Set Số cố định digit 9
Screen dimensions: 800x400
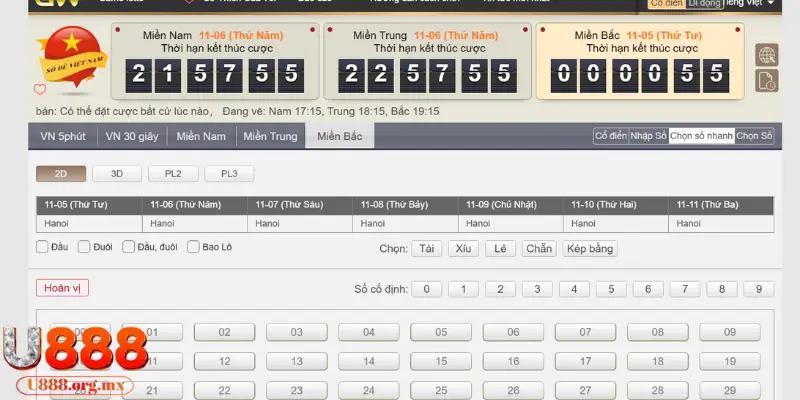click(759, 289)
